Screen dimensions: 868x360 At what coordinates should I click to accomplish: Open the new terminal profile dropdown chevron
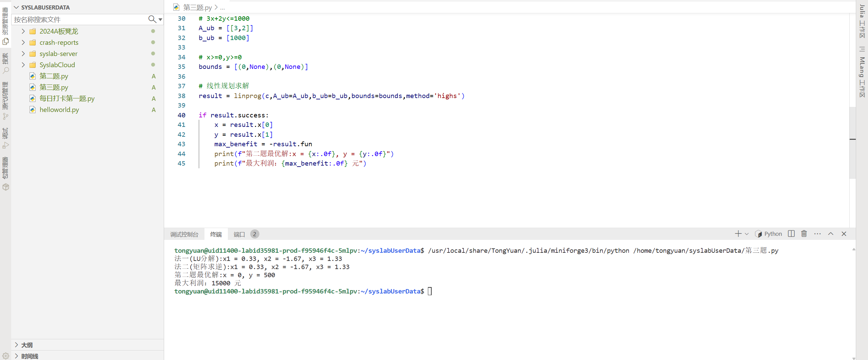tap(747, 234)
